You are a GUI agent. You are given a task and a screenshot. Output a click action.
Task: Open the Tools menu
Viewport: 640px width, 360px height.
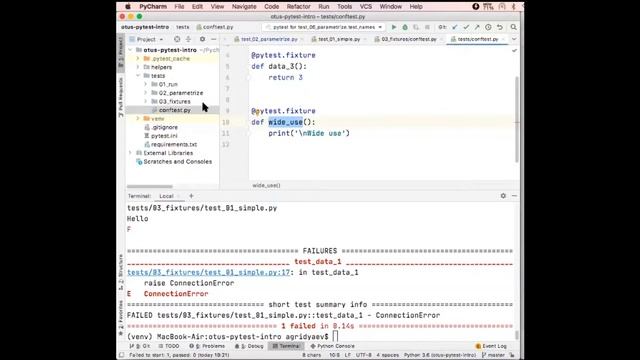(x=344, y=7)
